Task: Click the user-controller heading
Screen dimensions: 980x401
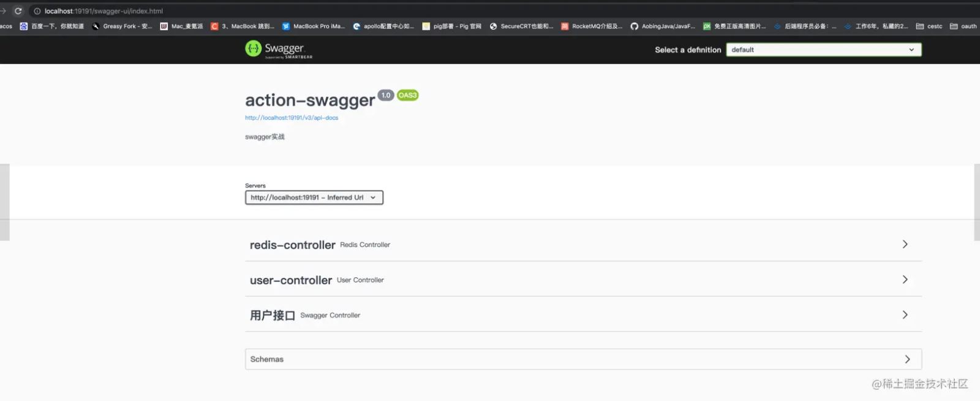Action: (290, 280)
